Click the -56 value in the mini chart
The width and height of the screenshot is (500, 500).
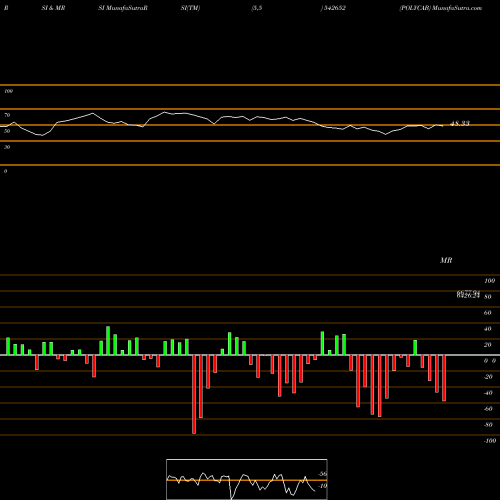point(322,474)
